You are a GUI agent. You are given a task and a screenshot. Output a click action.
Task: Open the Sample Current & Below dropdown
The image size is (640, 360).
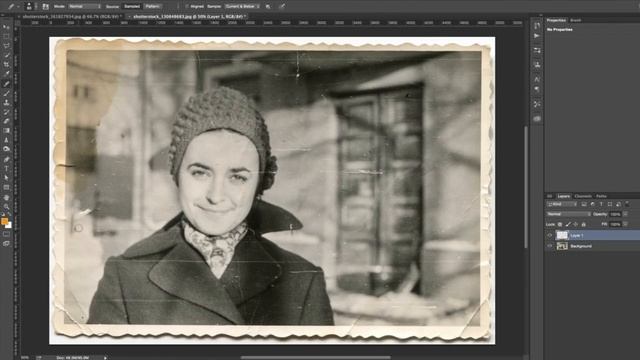(x=242, y=7)
